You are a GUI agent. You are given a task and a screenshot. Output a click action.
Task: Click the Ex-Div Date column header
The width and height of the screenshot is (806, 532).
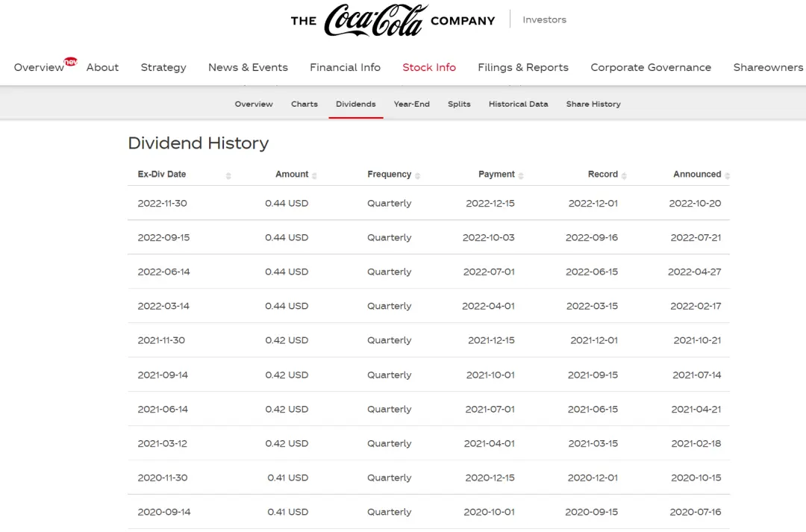coord(162,175)
